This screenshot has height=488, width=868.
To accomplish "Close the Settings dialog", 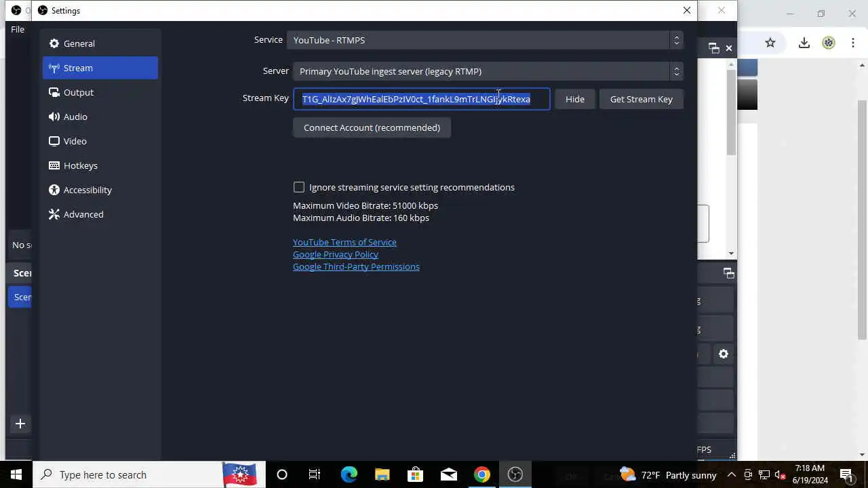I will 687,10.
